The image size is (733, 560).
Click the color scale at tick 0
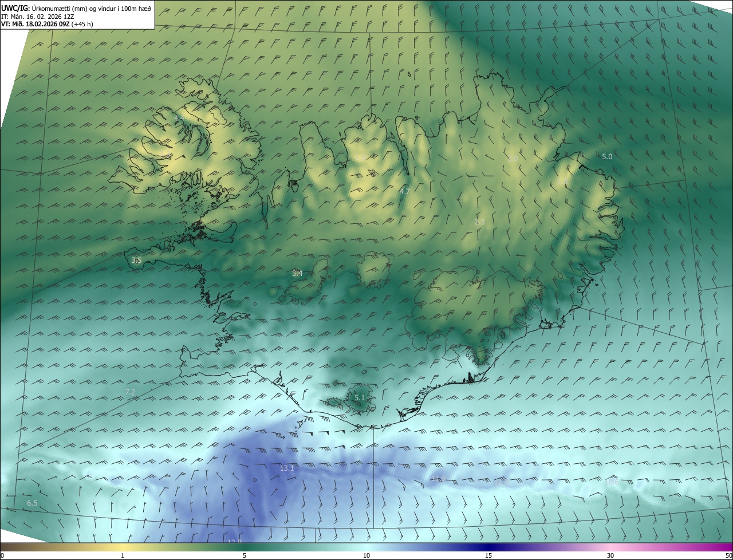click(2, 555)
